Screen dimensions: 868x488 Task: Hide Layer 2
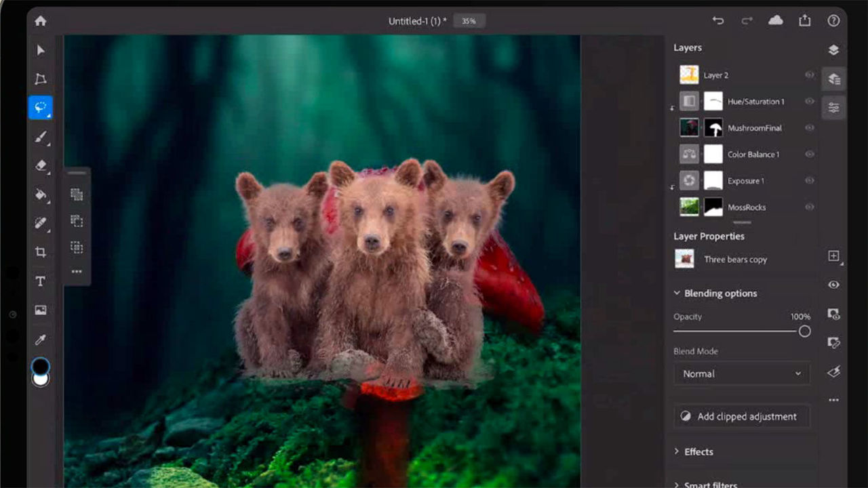pos(809,75)
